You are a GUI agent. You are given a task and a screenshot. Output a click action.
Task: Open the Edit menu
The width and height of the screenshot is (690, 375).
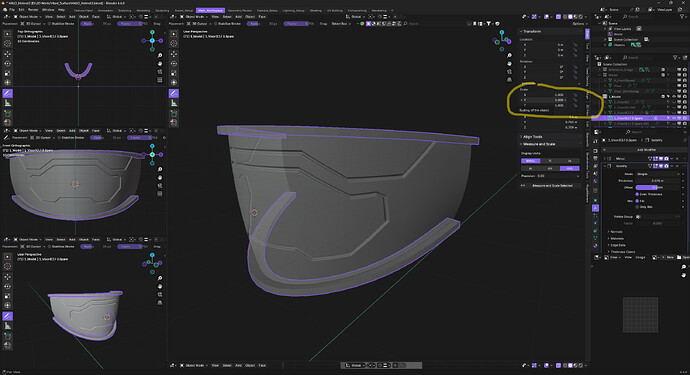click(21, 10)
